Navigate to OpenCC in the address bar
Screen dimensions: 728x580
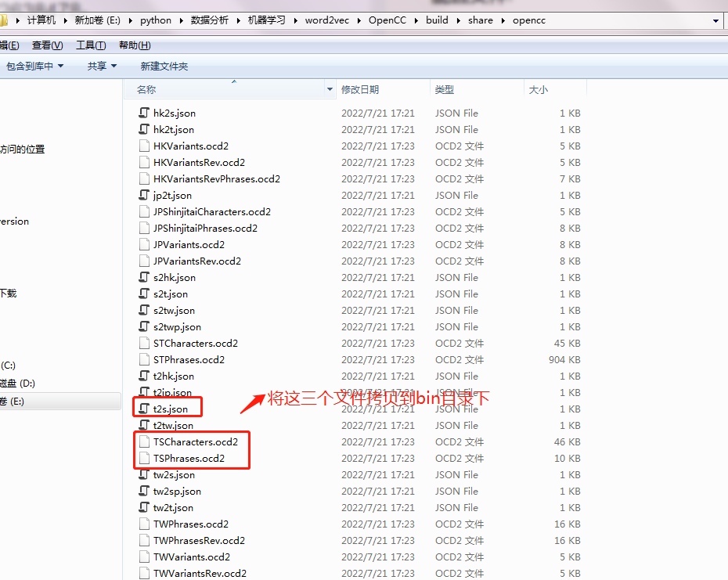tap(387, 20)
